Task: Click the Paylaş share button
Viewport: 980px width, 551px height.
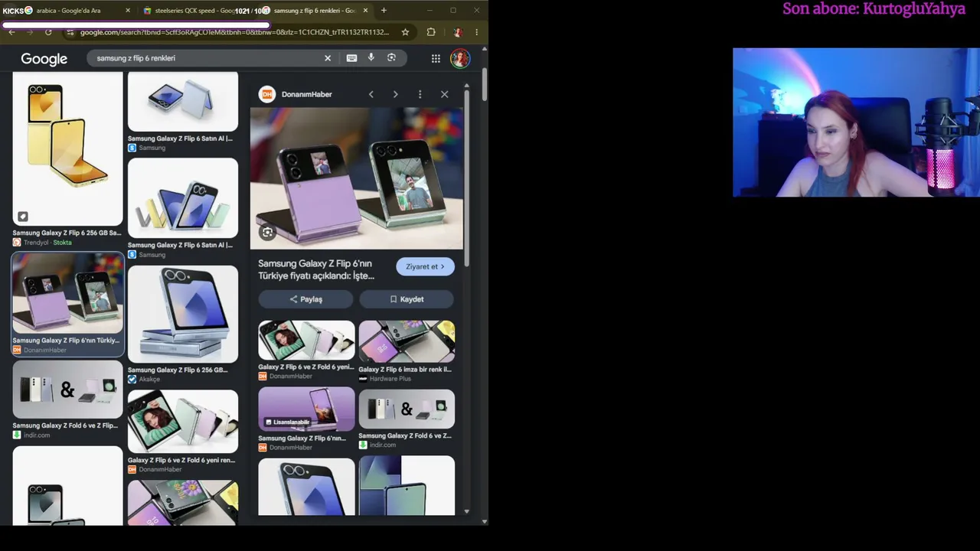Action: click(305, 299)
